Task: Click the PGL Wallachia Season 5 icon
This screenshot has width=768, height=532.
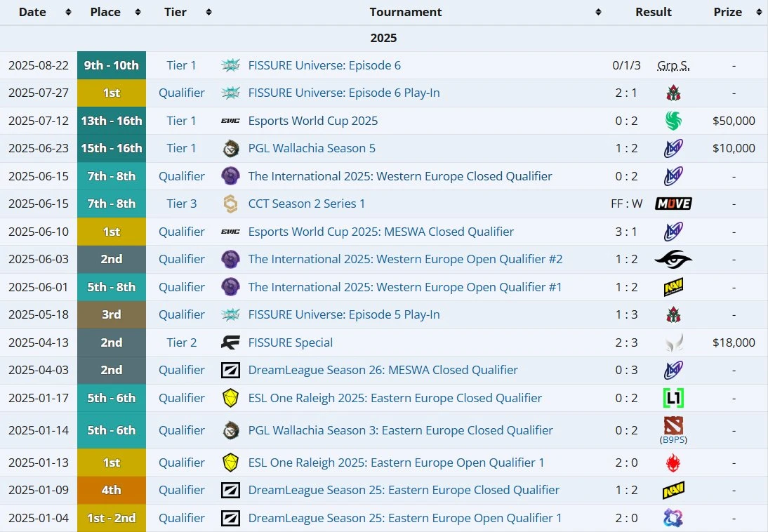Action: click(x=230, y=148)
